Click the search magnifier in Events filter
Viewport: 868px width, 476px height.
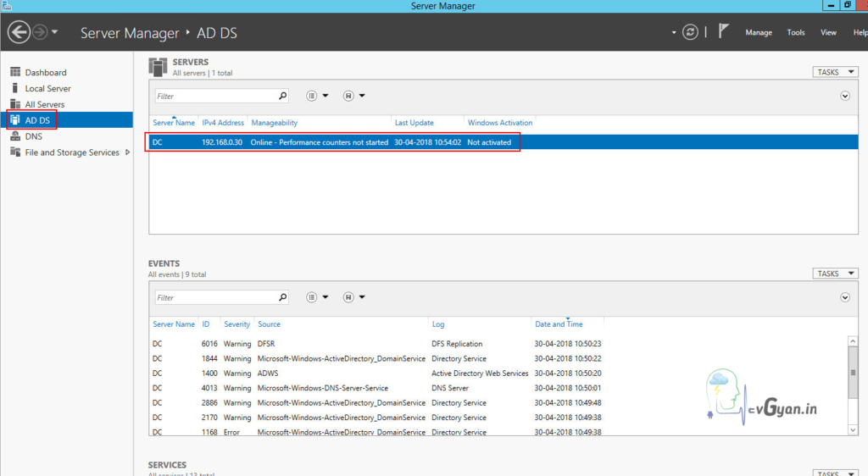282,297
